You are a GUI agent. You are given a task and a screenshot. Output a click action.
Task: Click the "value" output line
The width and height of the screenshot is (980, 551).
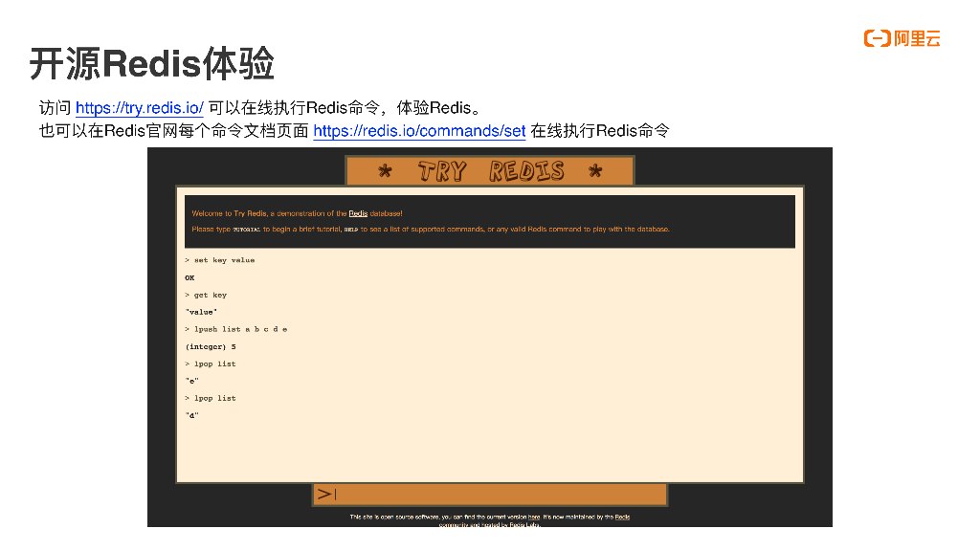[201, 313]
